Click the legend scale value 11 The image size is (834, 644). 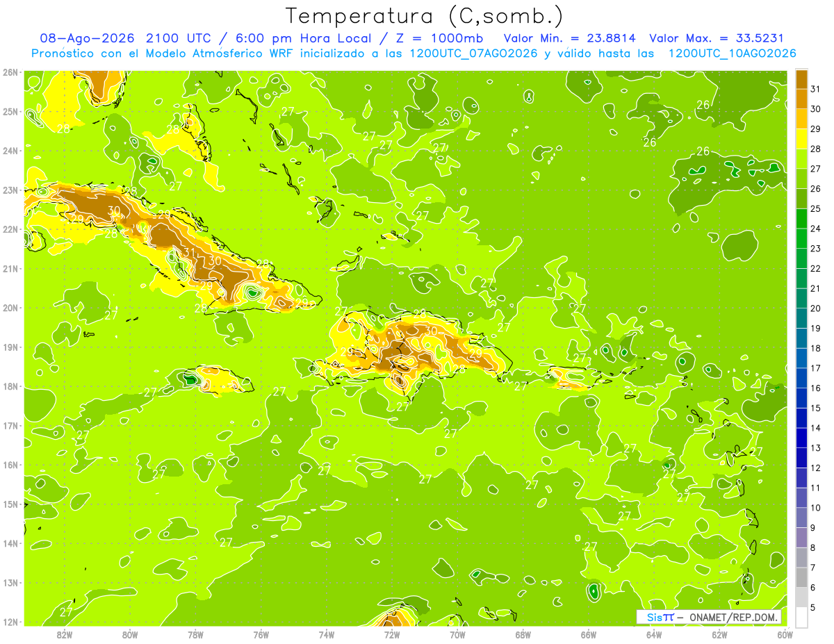(816, 488)
